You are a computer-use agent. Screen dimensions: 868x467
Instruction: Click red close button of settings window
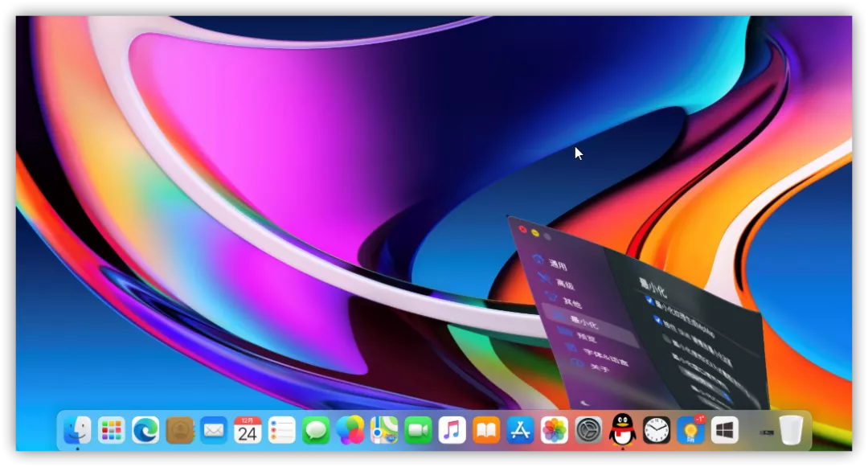coord(522,229)
